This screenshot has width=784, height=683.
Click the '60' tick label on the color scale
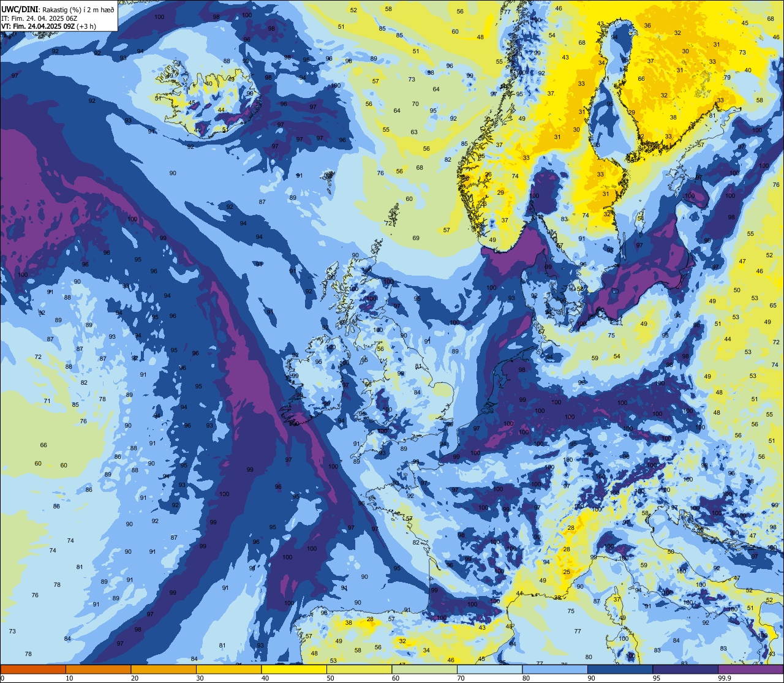pyautogui.click(x=396, y=678)
